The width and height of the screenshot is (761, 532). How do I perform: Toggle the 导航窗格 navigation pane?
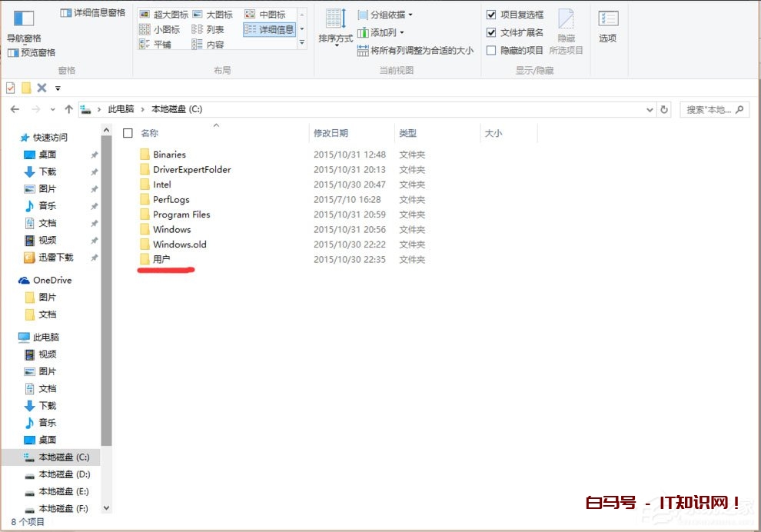[x=23, y=29]
